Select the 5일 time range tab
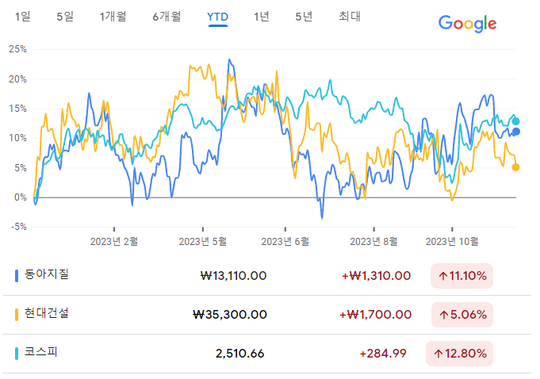The height and width of the screenshot is (379, 540). (x=65, y=16)
